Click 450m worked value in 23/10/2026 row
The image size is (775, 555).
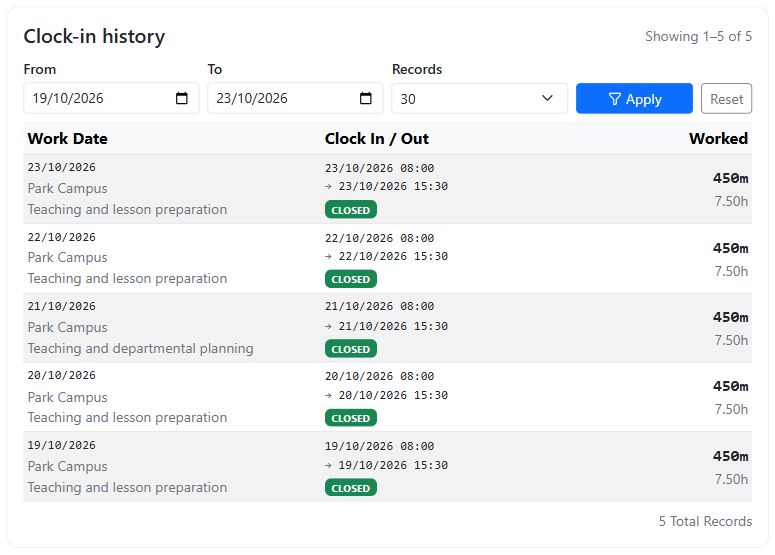click(731, 178)
